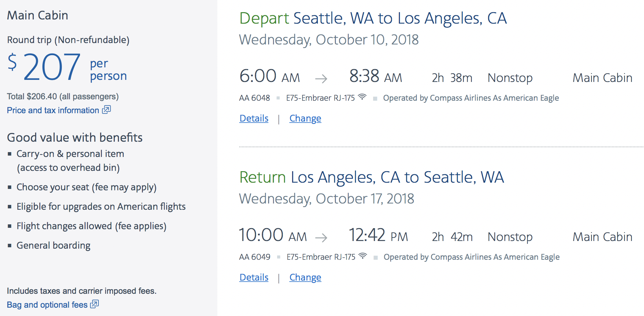This screenshot has width=644, height=316.
Task: Click the Total $206.40 all passengers text
Action: click(63, 96)
